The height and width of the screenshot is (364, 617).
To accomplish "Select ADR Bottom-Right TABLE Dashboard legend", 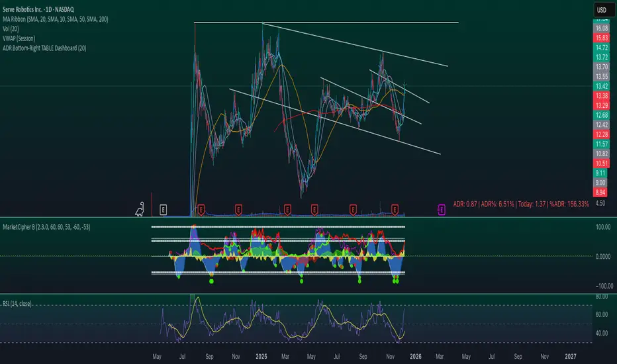I will pyautogui.click(x=44, y=48).
